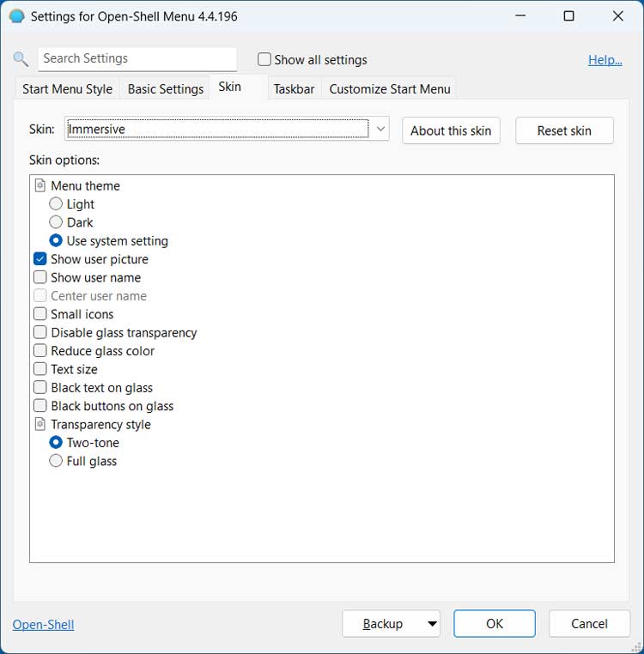The height and width of the screenshot is (654, 644).
Task: Click the Search Settings input field
Action: coord(137,59)
